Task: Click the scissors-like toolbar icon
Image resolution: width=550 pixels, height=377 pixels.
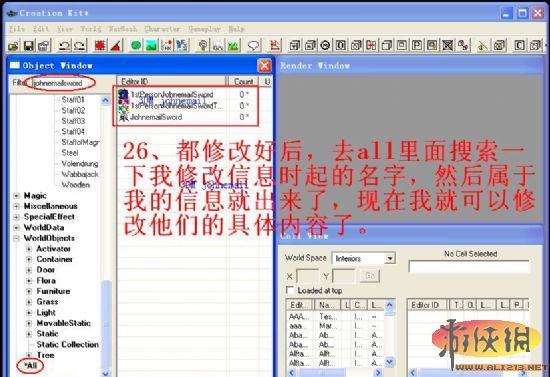Action: pos(483,45)
